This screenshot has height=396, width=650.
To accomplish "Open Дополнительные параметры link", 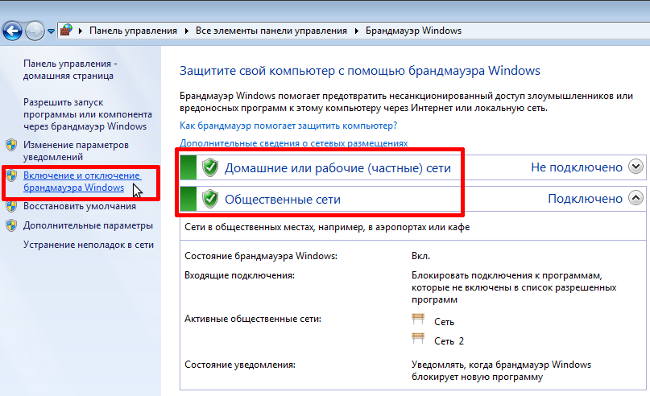I will 88,226.
